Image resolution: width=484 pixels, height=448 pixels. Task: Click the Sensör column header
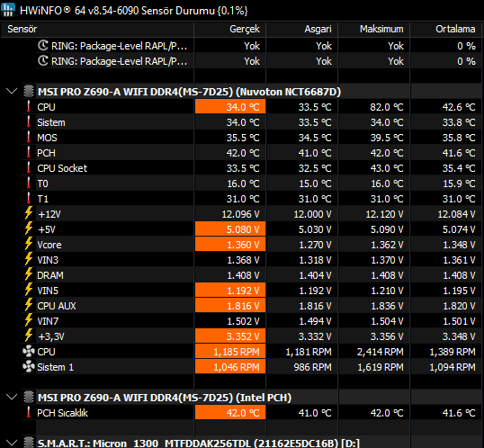tap(97, 29)
